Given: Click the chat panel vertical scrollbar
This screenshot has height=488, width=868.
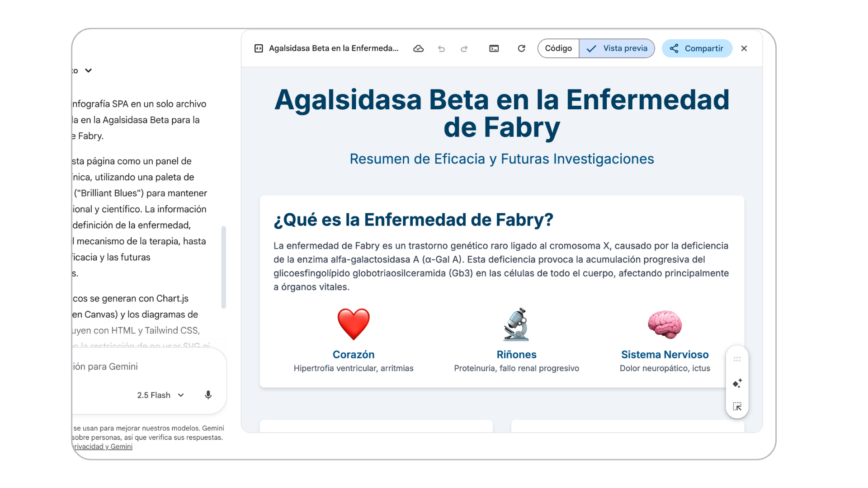Looking at the screenshot, I should (x=223, y=267).
